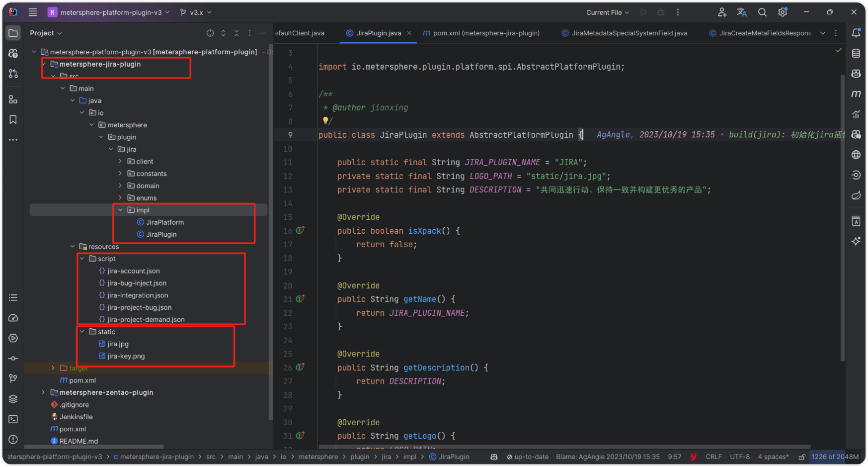Image resolution: width=868 pixels, height=467 pixels.
Task: Click Select Opened File target icon
Action: coord(210,33)
